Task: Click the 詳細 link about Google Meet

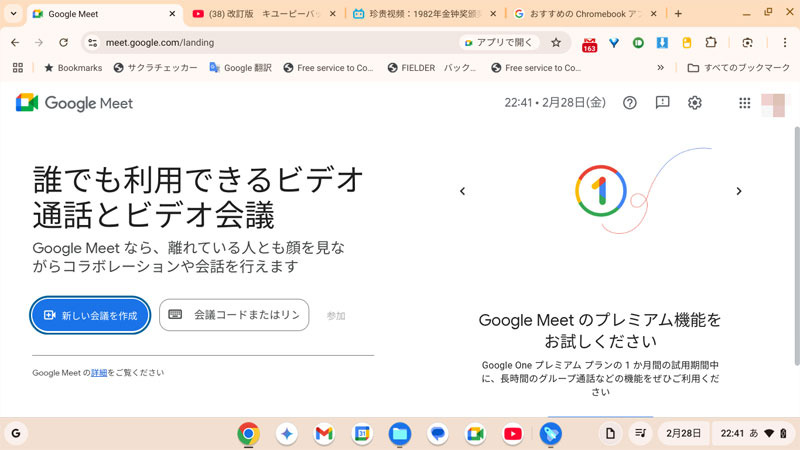Action: [x=99, y=373]
